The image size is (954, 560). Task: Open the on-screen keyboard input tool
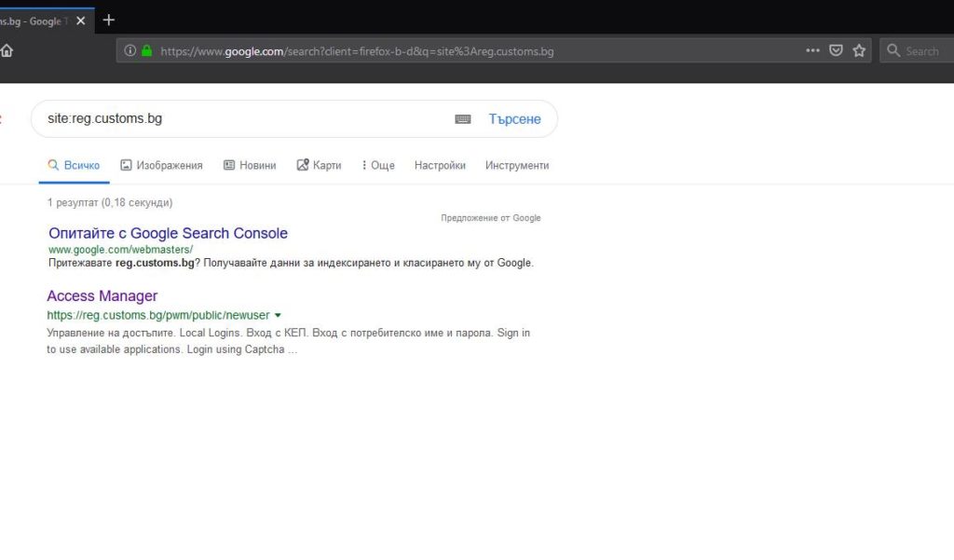coord(463,119)
